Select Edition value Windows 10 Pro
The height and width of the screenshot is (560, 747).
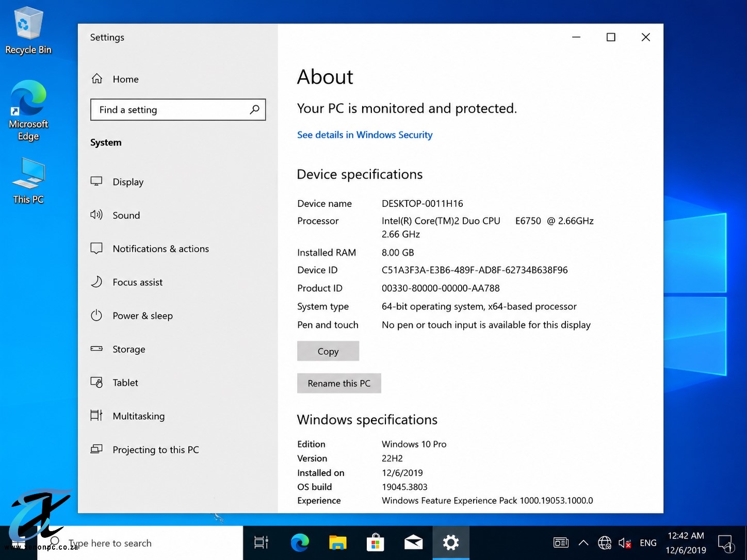click(414, 444)
